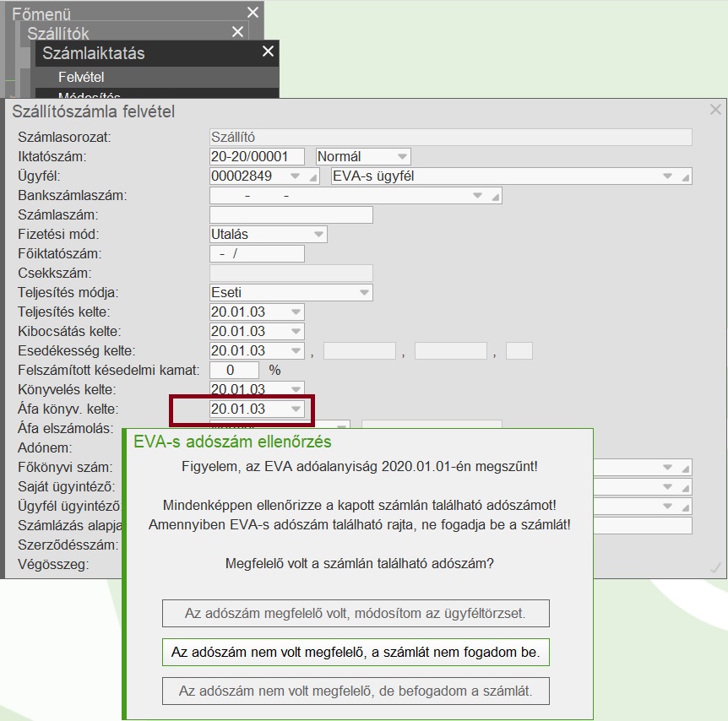The height and width of the screenshot is (721, 728).
Task: Open the Kibocsátás kelte date dropdown
Action: (x=296, y=332)
